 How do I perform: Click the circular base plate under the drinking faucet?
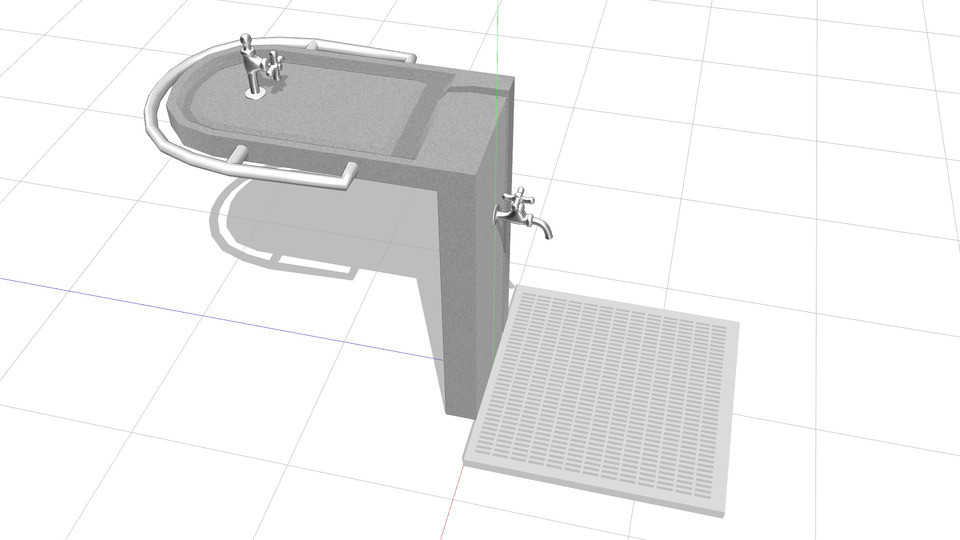pyautogui.click(x=256, y=94)
